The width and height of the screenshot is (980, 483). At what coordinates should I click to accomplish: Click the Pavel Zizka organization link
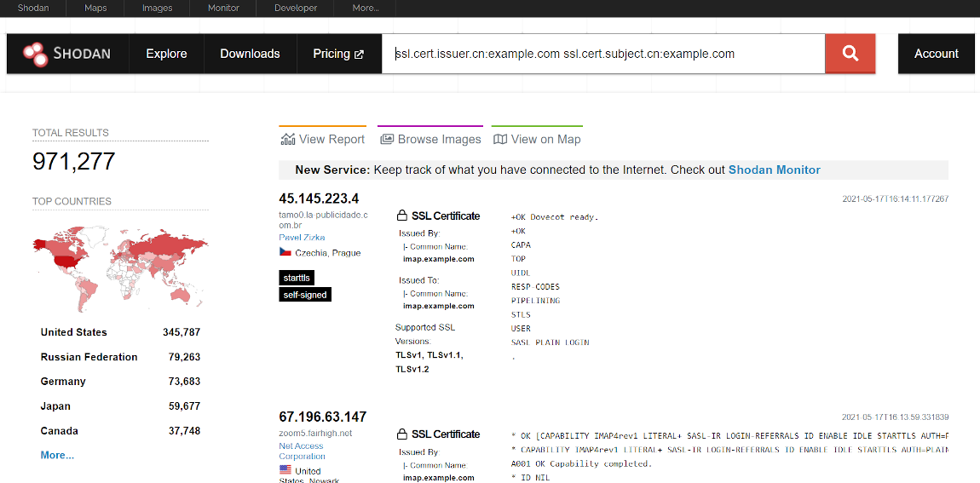point(302,238)
